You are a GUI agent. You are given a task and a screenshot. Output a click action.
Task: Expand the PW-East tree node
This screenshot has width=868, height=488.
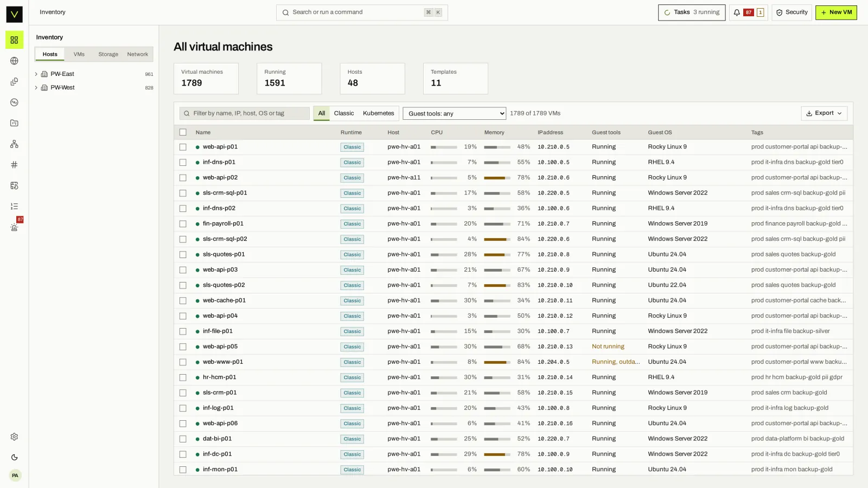pos(36,74)
